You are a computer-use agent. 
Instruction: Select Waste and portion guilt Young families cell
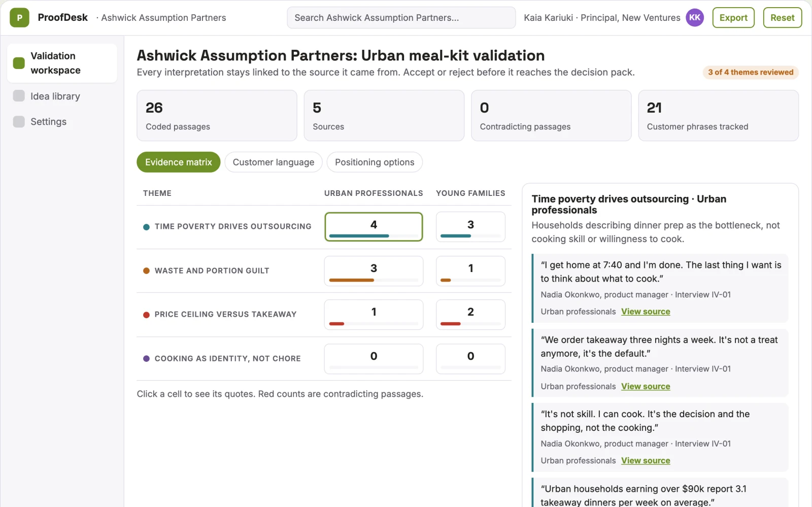(470, 271)
